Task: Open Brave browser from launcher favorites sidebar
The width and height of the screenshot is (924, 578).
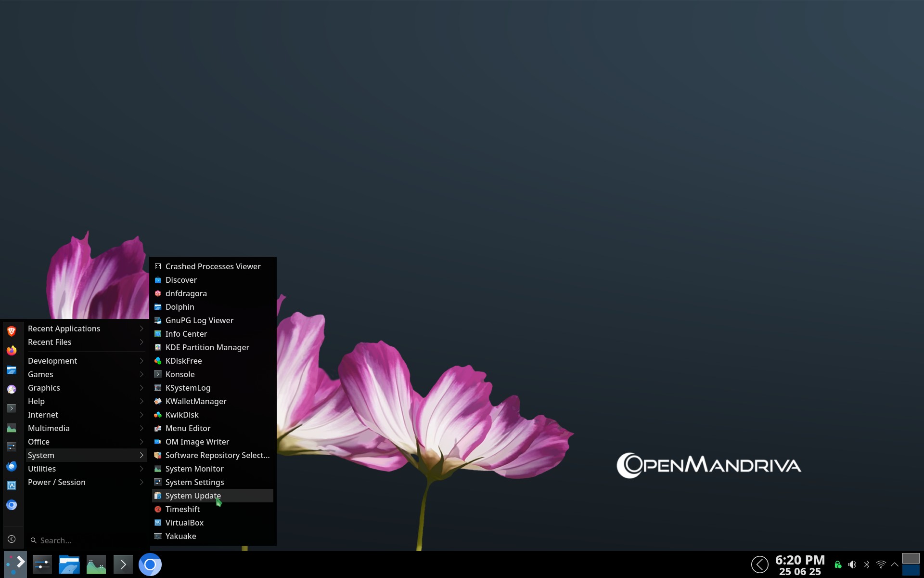Action: tap(12, 331)
